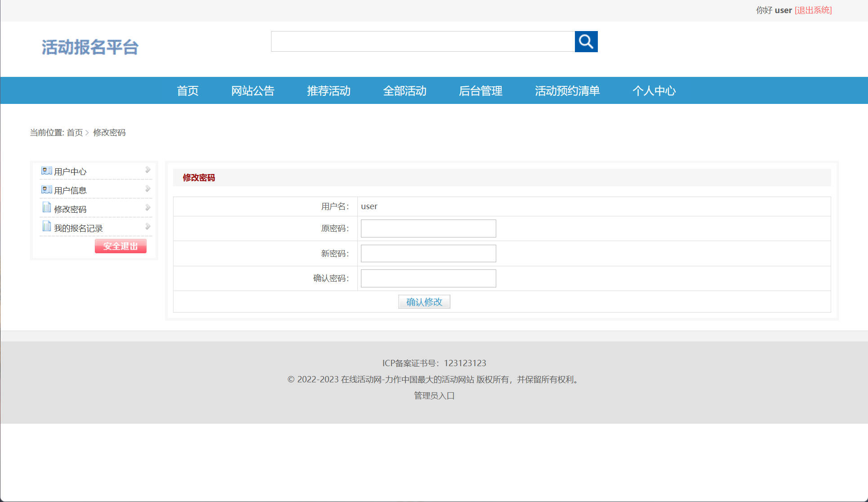Click the search magnifier icon
Viewport: 868px width, 502px height.
tap(586, 41)
